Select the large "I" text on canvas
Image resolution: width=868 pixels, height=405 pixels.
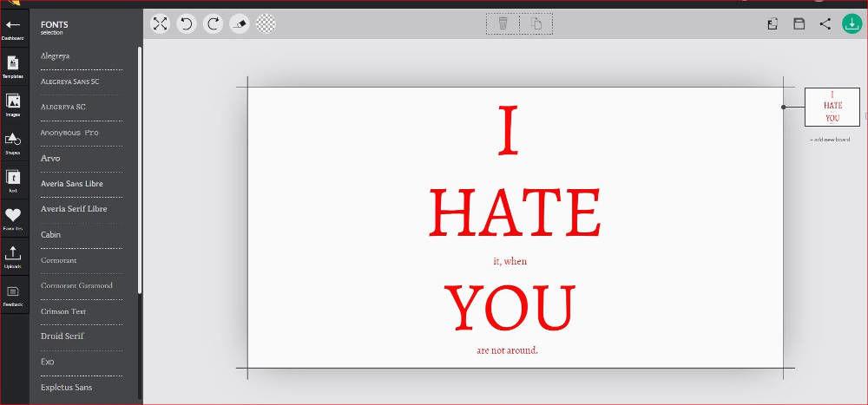[508, 130]
